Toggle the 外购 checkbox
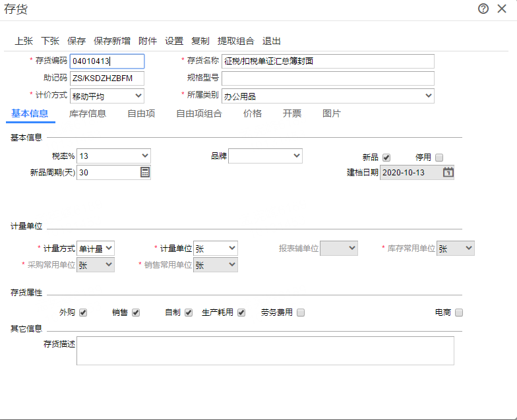The image size is (517, 420). pyautogui.click(x=83, y=313)
